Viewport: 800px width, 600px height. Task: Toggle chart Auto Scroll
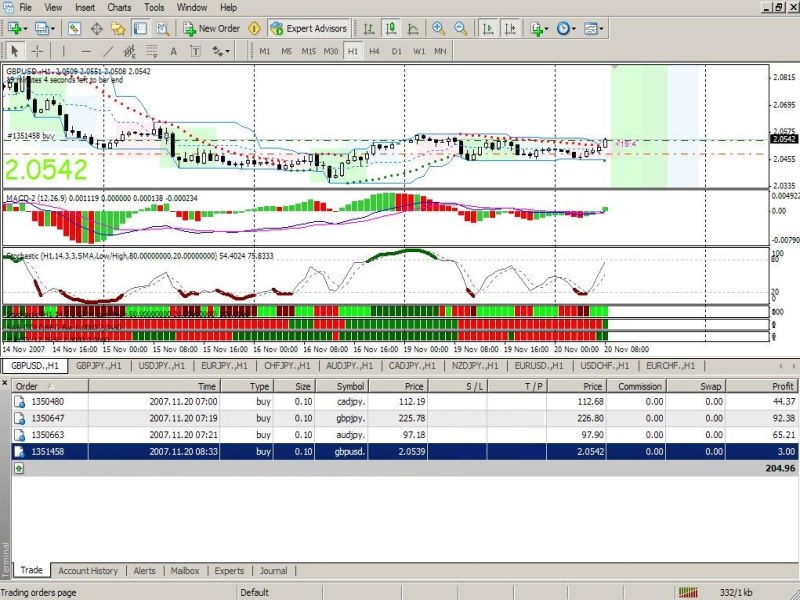click(x=488, y=29)
